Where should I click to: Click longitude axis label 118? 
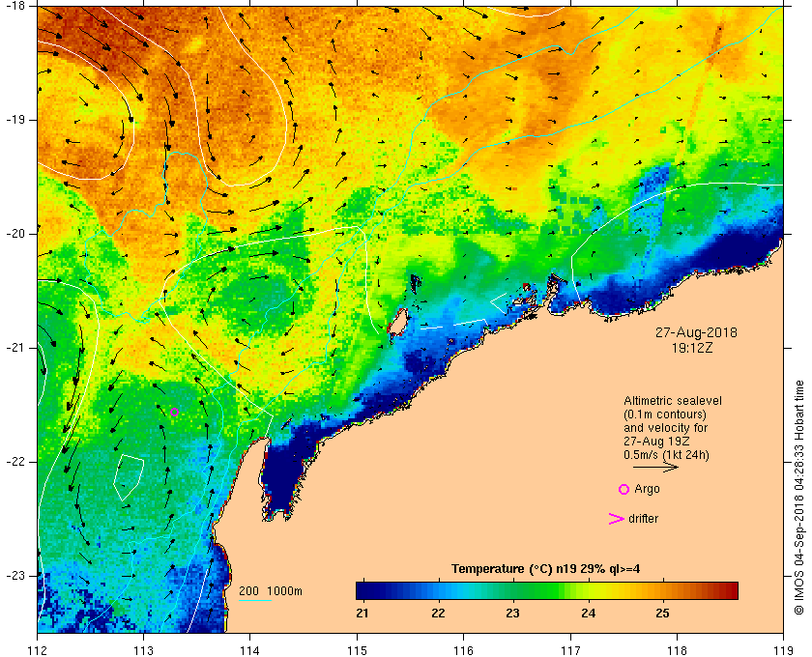(x=677, y=650)
